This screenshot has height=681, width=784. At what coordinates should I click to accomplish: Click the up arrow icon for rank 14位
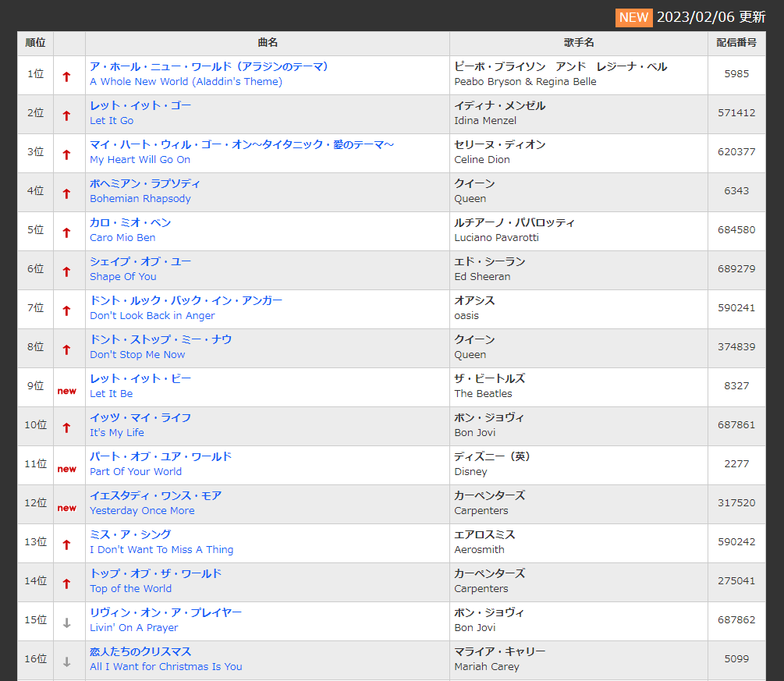tap(66, 583)
